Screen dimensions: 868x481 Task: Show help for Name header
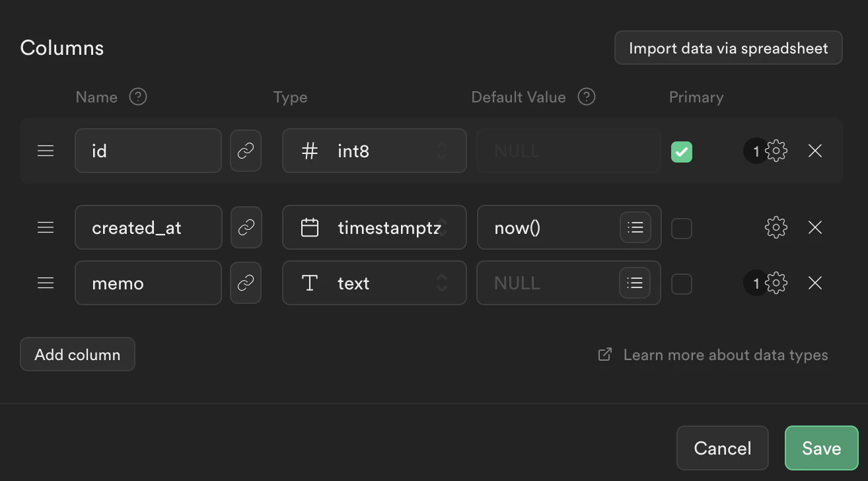(x=137, y=97)
